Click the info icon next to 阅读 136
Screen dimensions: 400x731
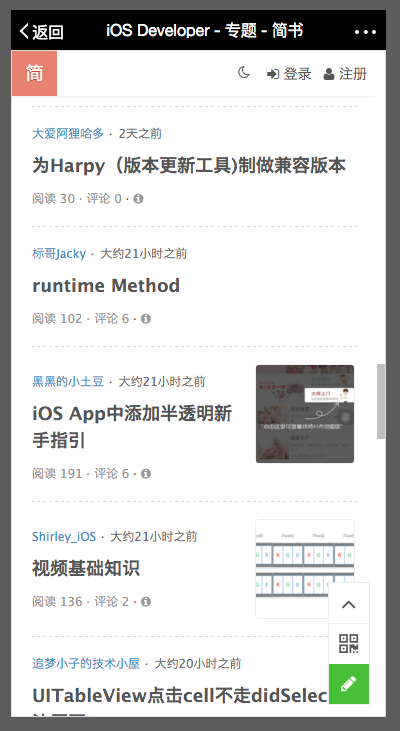coord(146,602)
